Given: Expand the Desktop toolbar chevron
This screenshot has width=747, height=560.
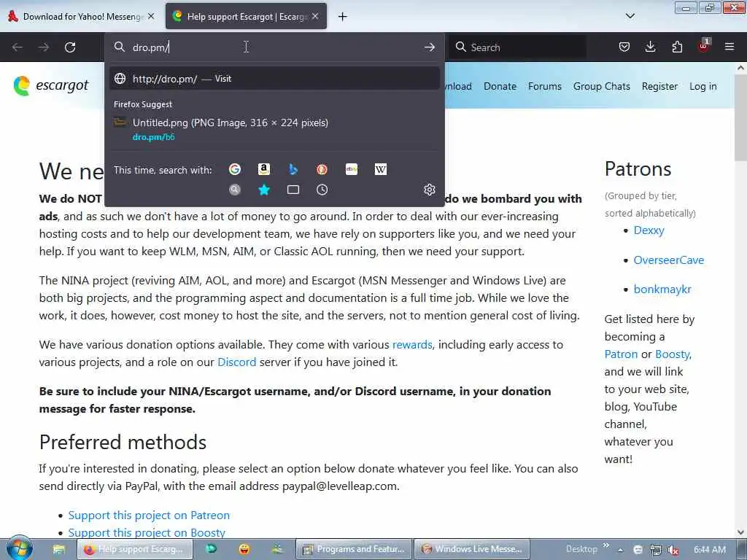Looking at the screenshot, I should coord(606,545).
